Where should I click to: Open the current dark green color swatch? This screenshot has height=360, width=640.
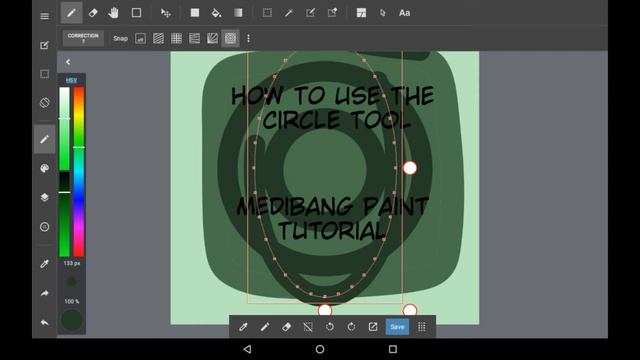[x=71, y=320]
